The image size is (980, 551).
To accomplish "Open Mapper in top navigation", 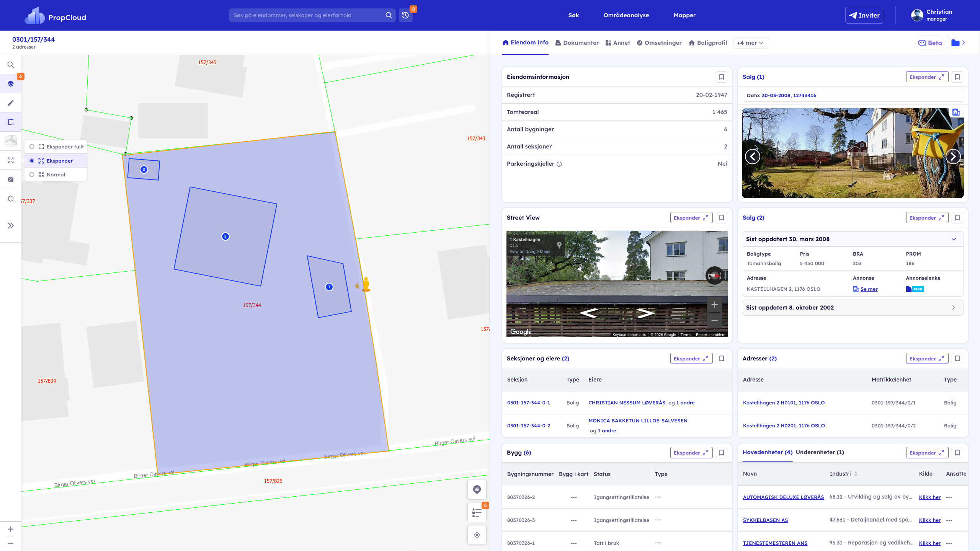I will coord(684,15).
